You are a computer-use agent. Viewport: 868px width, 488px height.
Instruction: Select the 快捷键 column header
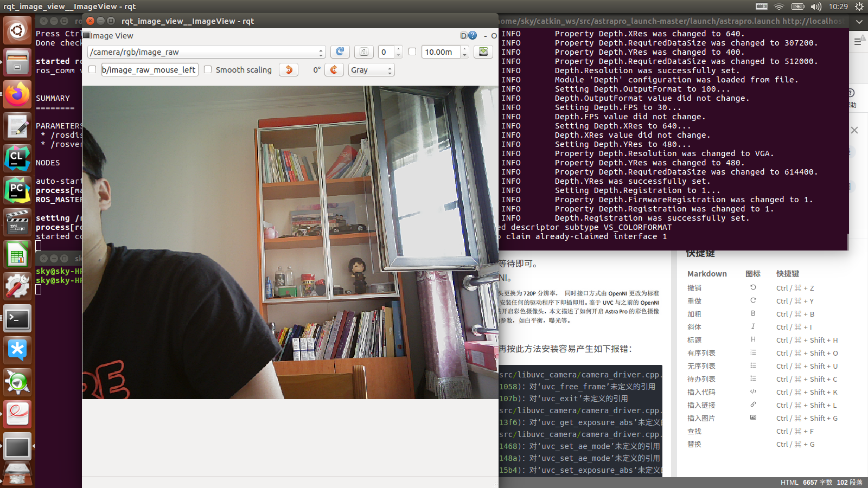pos(788,274)
